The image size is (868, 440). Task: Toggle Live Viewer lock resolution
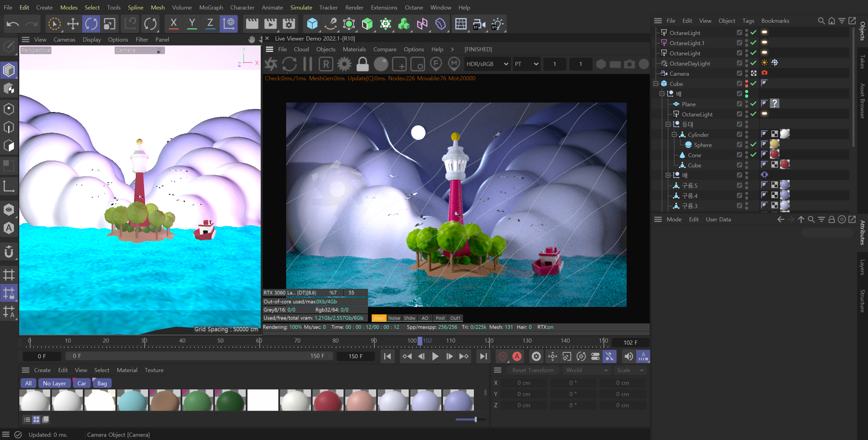tap(363, 64)
